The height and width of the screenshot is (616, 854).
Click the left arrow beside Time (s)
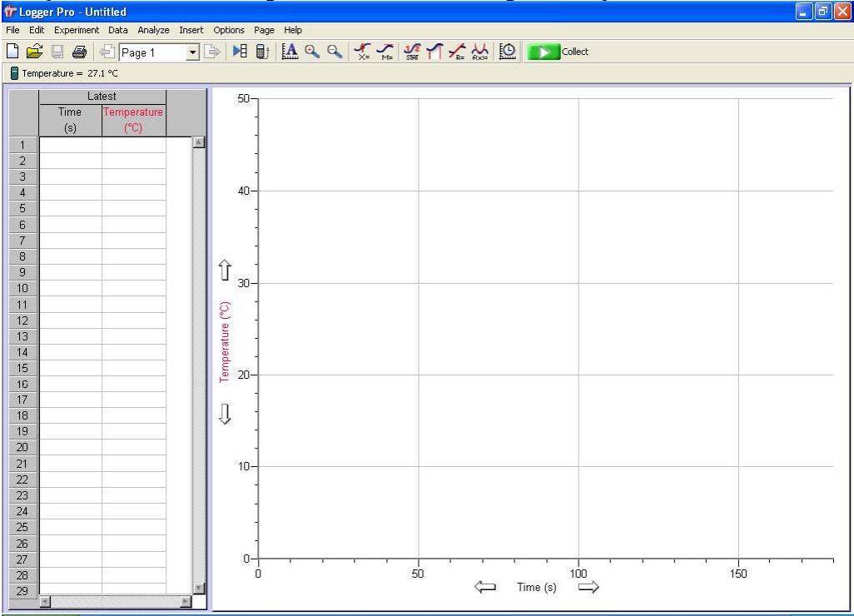click(x=484, y=587)
